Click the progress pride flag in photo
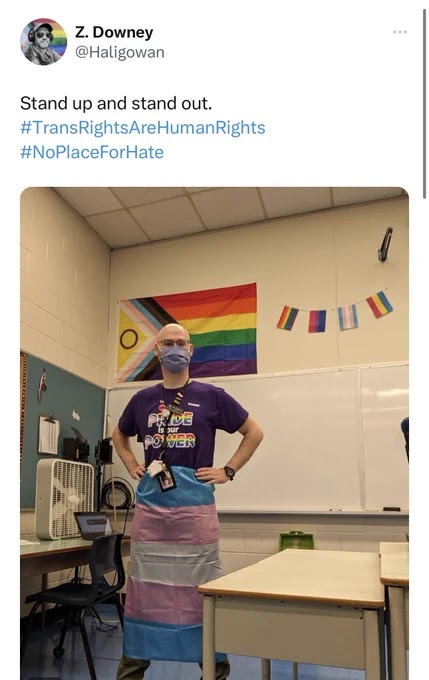The image size is (429, 680). pos(187,333)
